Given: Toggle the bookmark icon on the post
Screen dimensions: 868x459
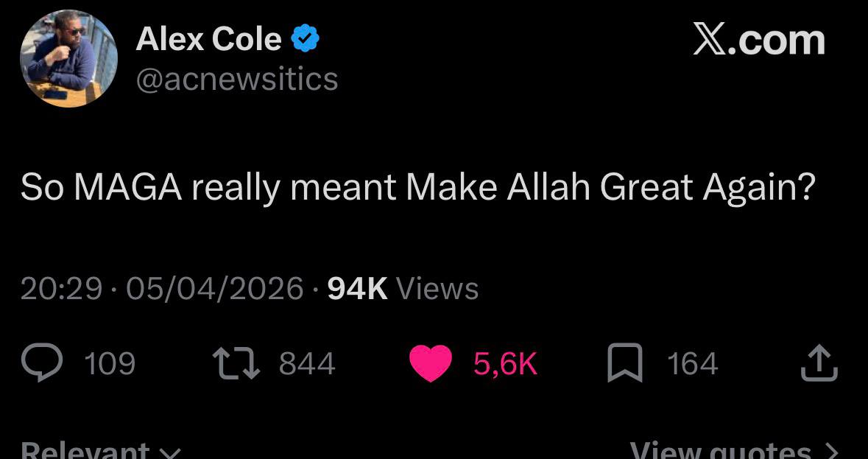Looking at the screenshot, I should coord(624,364).
